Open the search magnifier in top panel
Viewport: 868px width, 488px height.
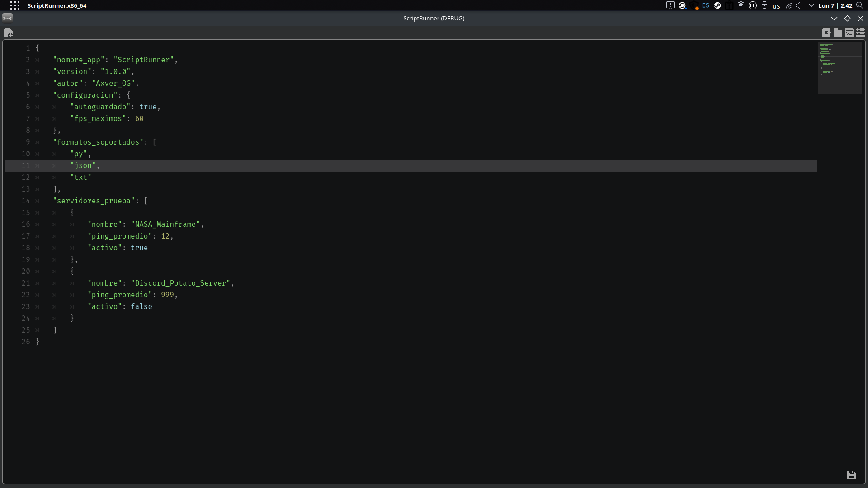[860, 6]
